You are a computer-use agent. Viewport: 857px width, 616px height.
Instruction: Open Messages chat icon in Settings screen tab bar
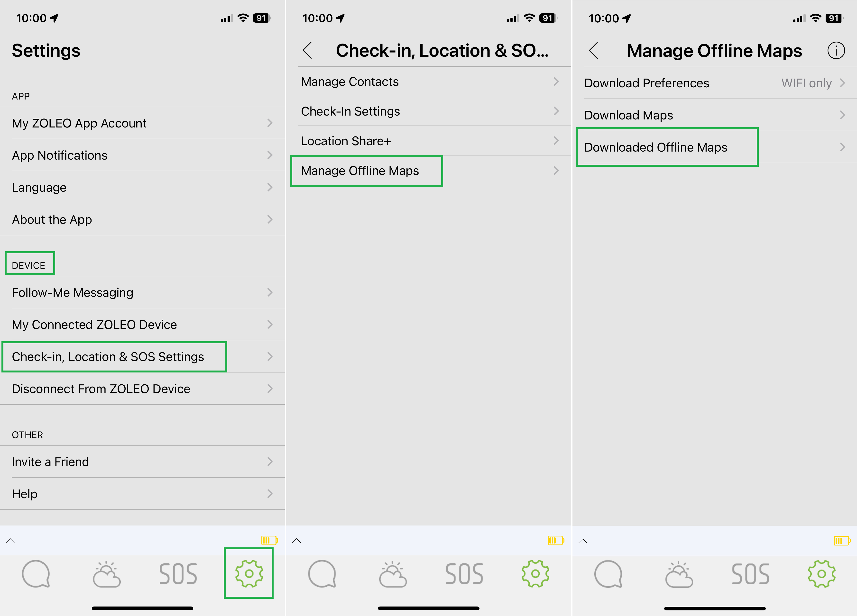click(x=36, y=574)
